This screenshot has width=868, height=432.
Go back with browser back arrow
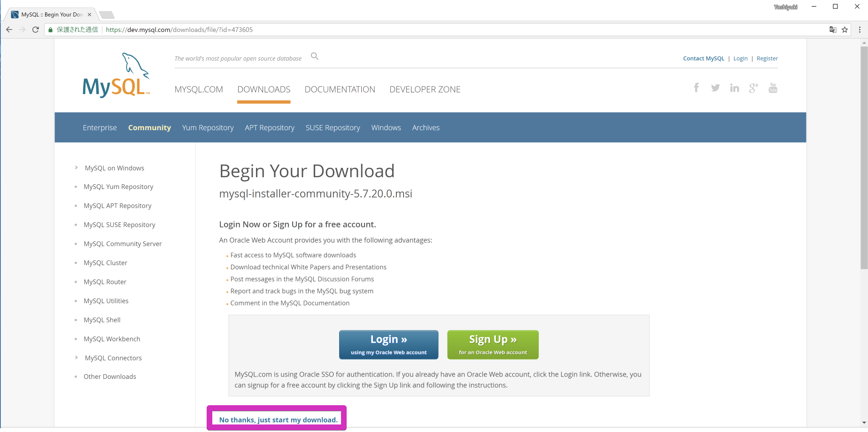(x=9, y=30)
